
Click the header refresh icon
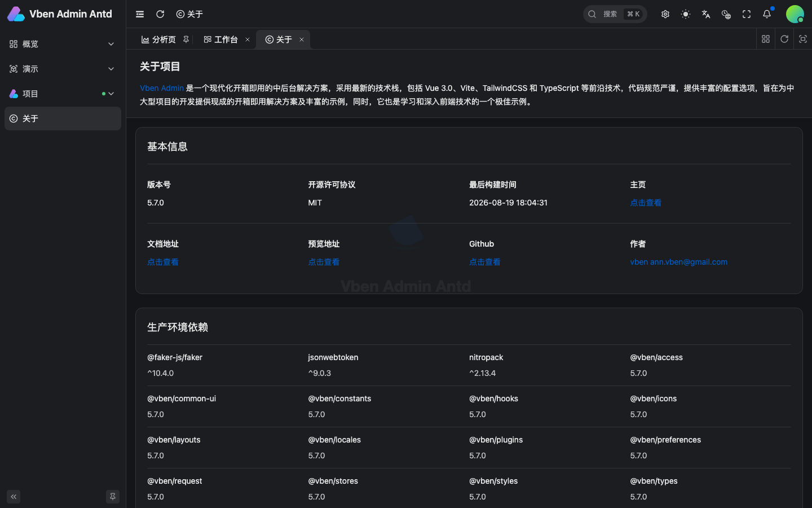pyautogui.click(x=160, y=14)
